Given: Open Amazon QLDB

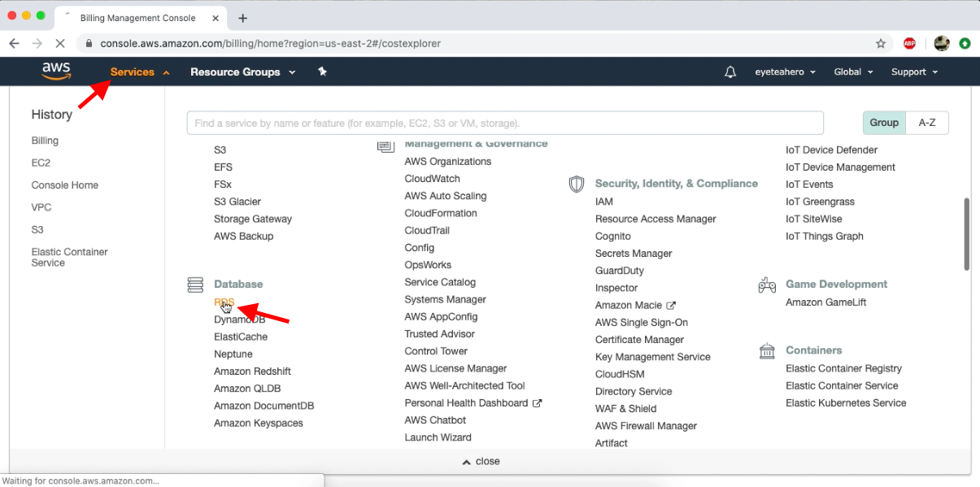Looking at the screenshot, I should coord(247,389).
